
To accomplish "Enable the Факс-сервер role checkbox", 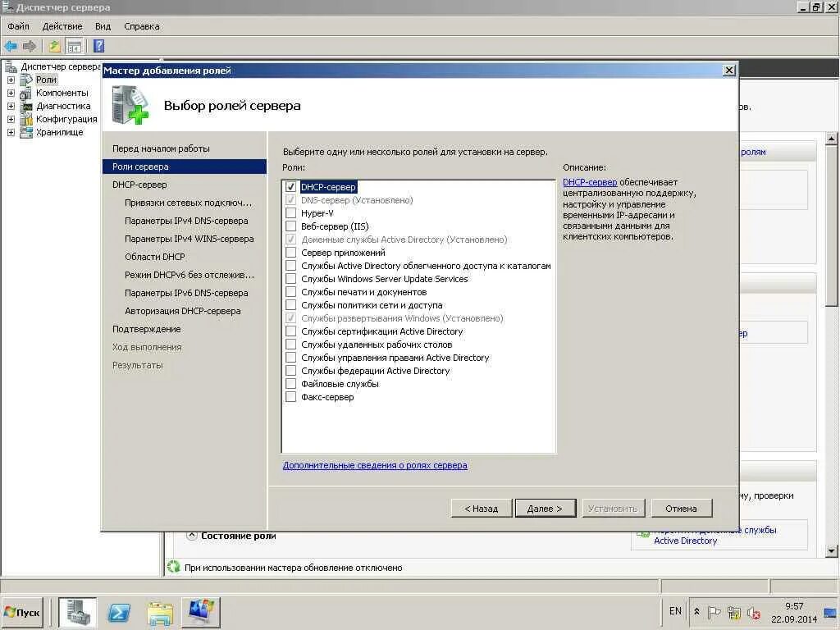I will coord(290,397).
